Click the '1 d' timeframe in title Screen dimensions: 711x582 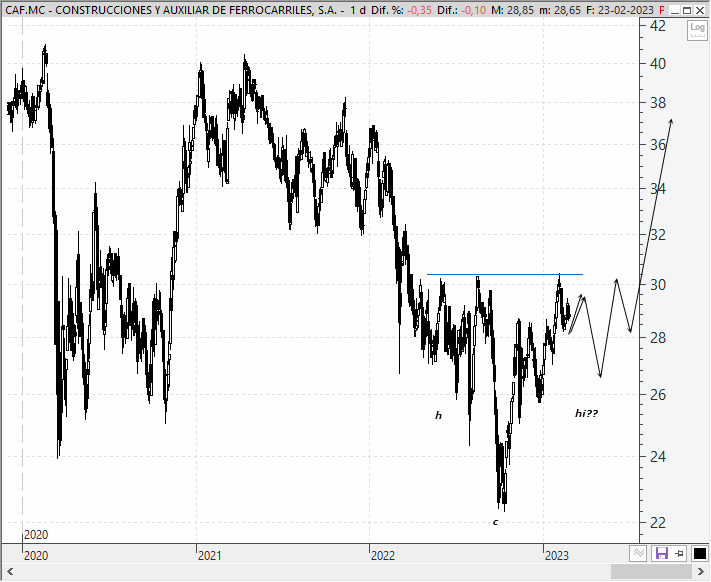358,10
